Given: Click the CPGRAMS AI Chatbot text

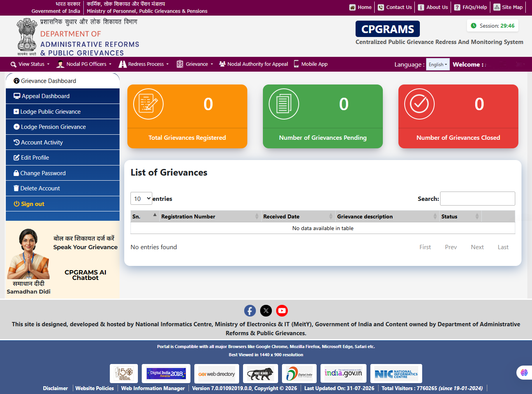Looking at the screenshot, I should click(85, 275).
